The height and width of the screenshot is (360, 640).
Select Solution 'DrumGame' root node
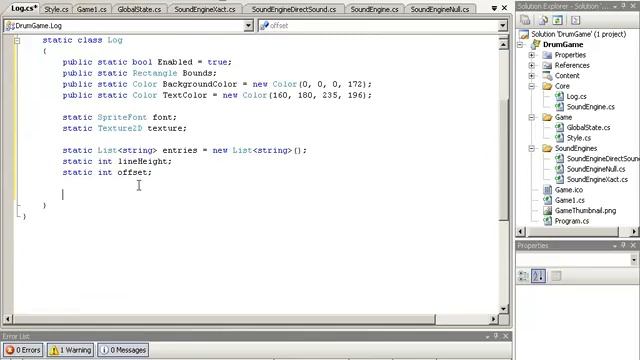tap(578, 34)
